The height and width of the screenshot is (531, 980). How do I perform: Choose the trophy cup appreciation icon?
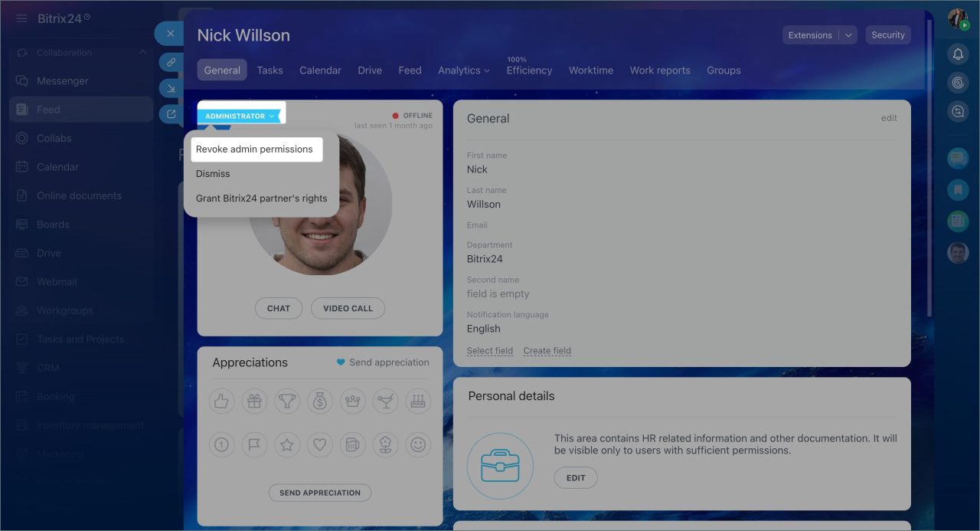[x=287, y=401]
